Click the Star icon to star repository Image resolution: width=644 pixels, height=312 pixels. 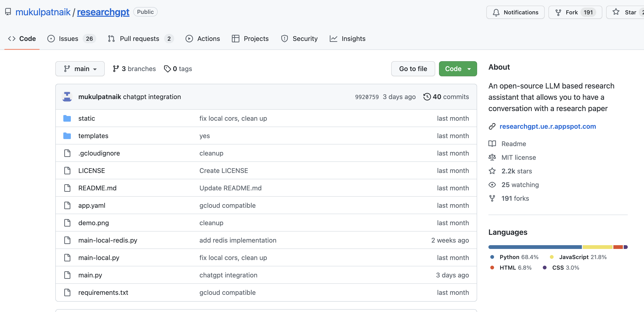point(616,12)
